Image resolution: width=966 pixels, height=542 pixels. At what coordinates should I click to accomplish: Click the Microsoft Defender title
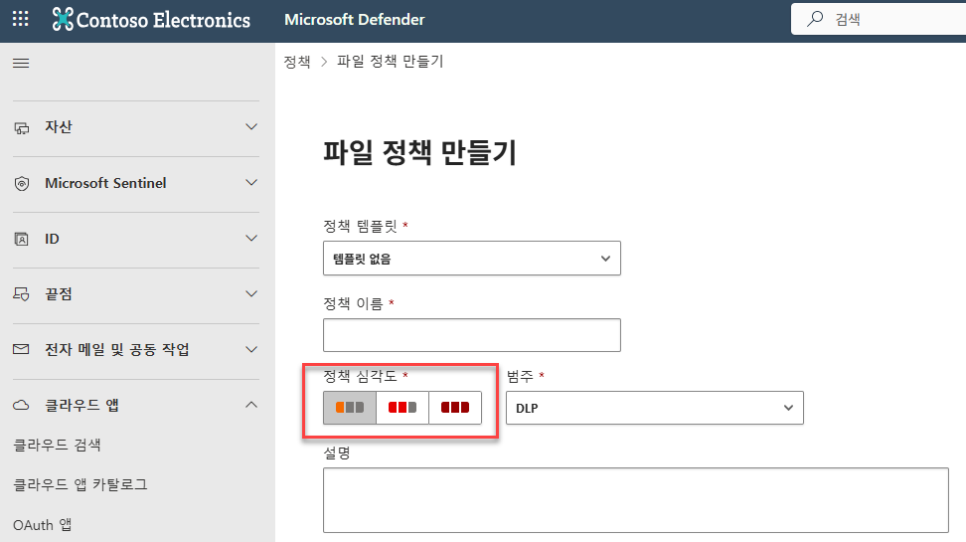click(354, 20)
